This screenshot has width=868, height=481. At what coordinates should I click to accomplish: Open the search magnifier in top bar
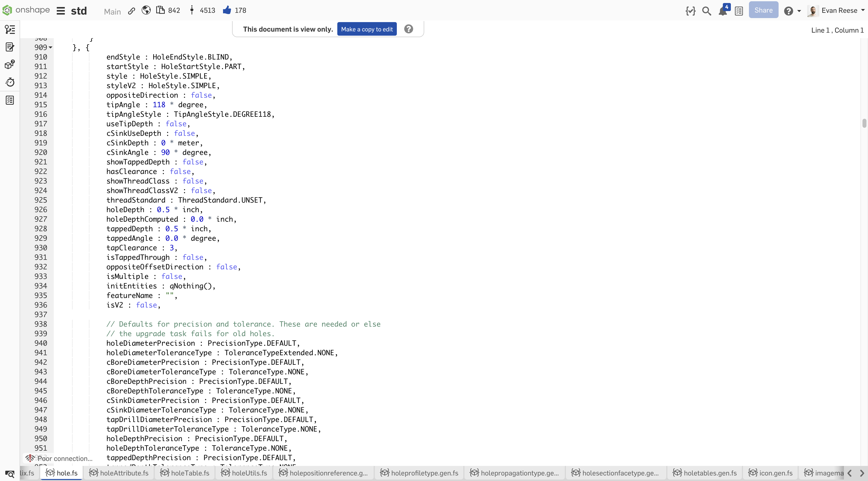pyautogui.click(x=706, y=11)
